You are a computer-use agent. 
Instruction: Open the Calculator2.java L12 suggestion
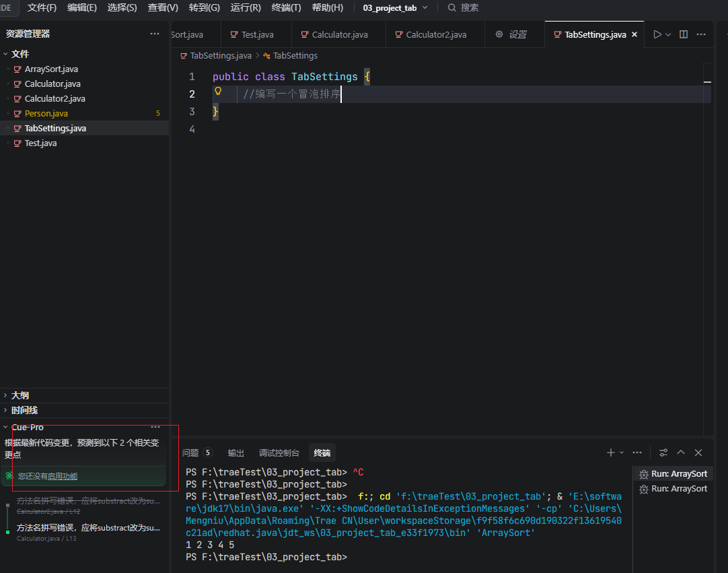(x=88, y=505)
